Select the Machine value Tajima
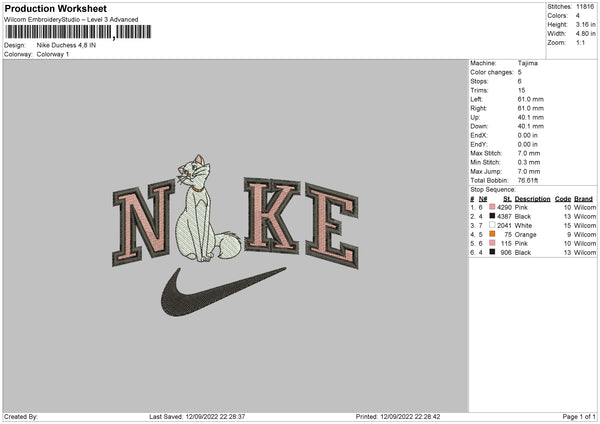This screenshot has width=600, height=424. point(528,63)
